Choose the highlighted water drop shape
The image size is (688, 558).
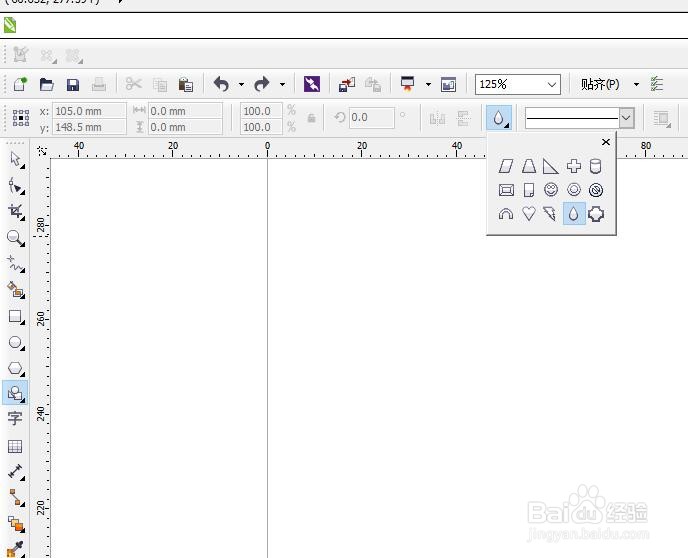(x=574, y=213)
